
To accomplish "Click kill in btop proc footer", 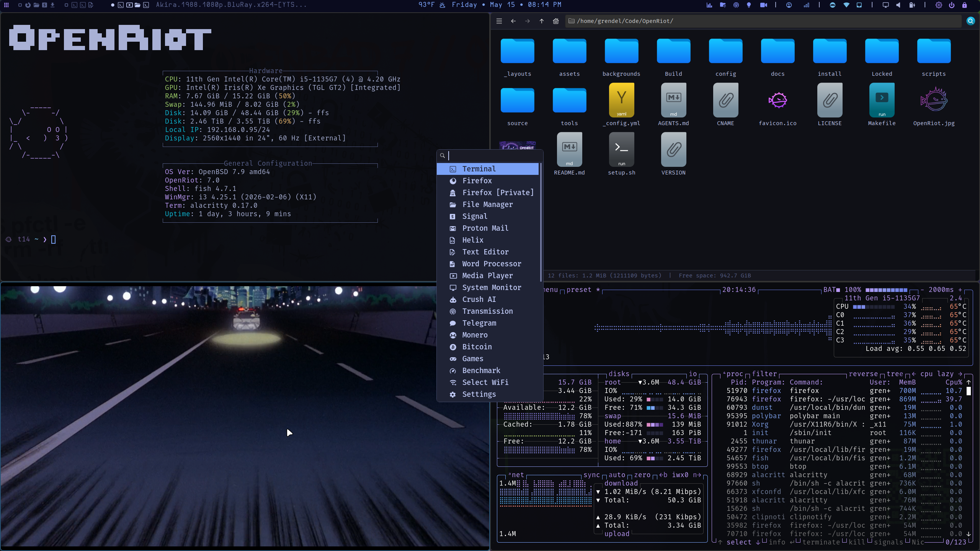I will pos(857,542).
